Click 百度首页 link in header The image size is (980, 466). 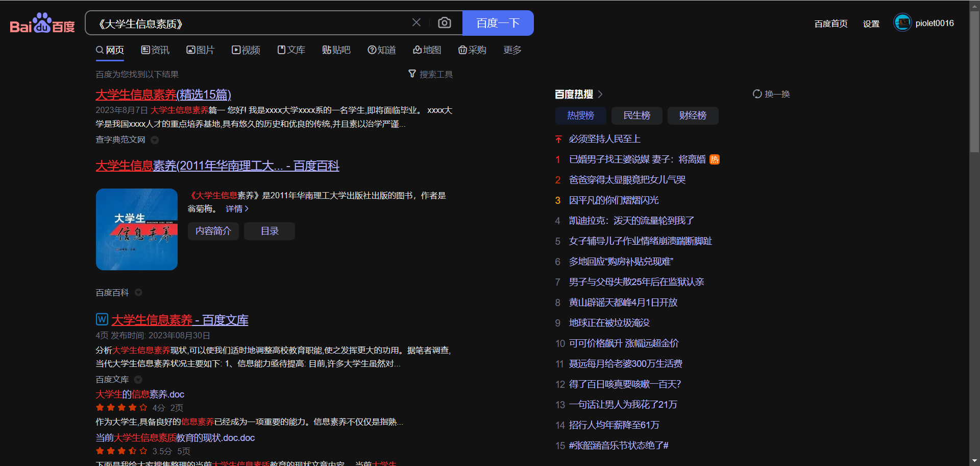(831, 24)
